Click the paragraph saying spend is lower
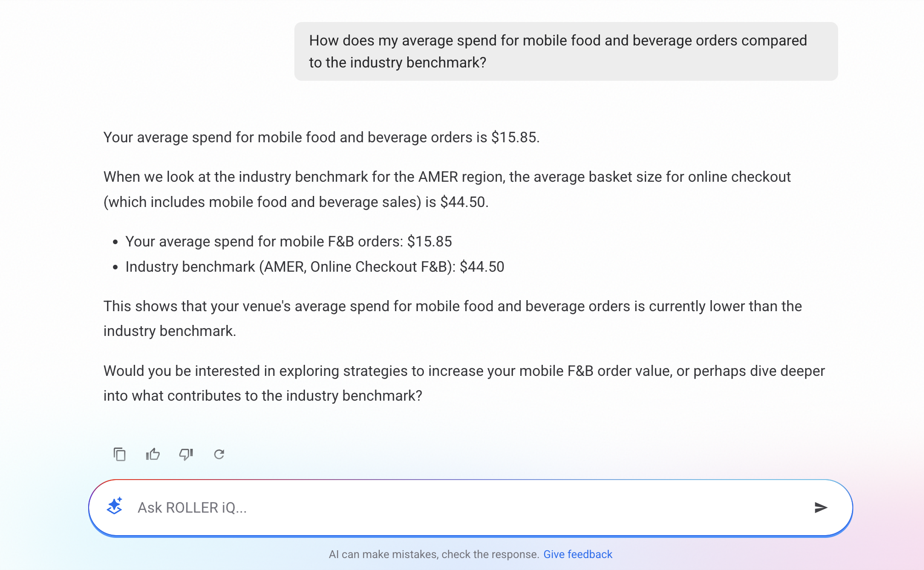The height and width of the screenshot is (570, 924). coord(452,319)
